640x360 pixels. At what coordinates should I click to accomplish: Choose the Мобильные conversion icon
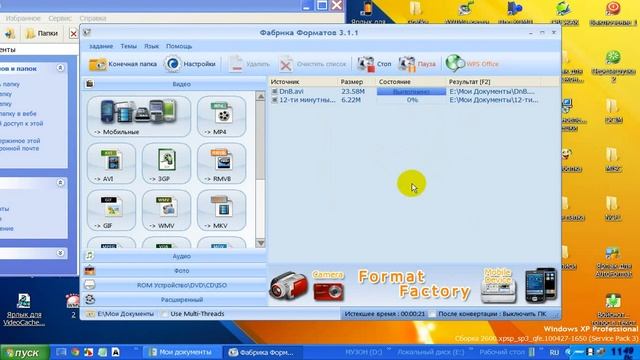(x=139, y=116)
